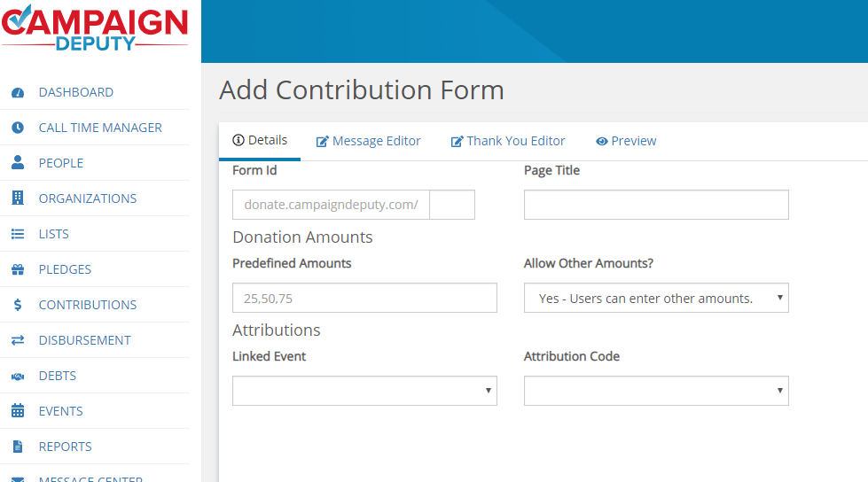Expand the Linked Event dropdown

[364, 391]
